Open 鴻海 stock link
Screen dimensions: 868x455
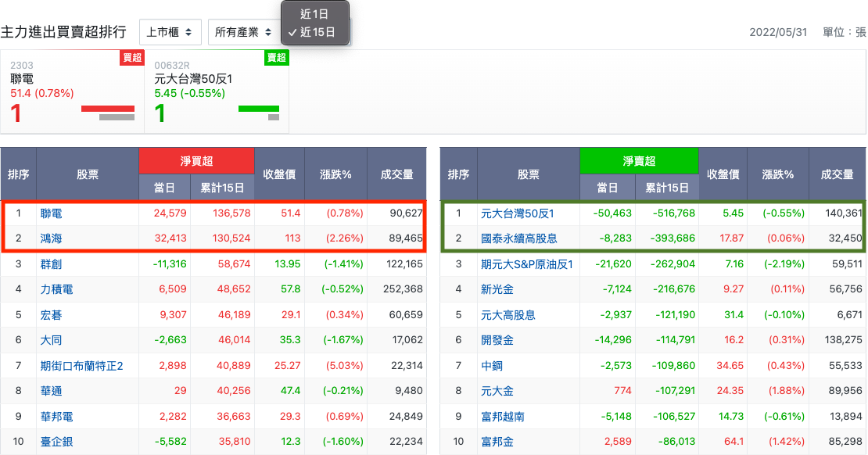click(x=51, y=238)
